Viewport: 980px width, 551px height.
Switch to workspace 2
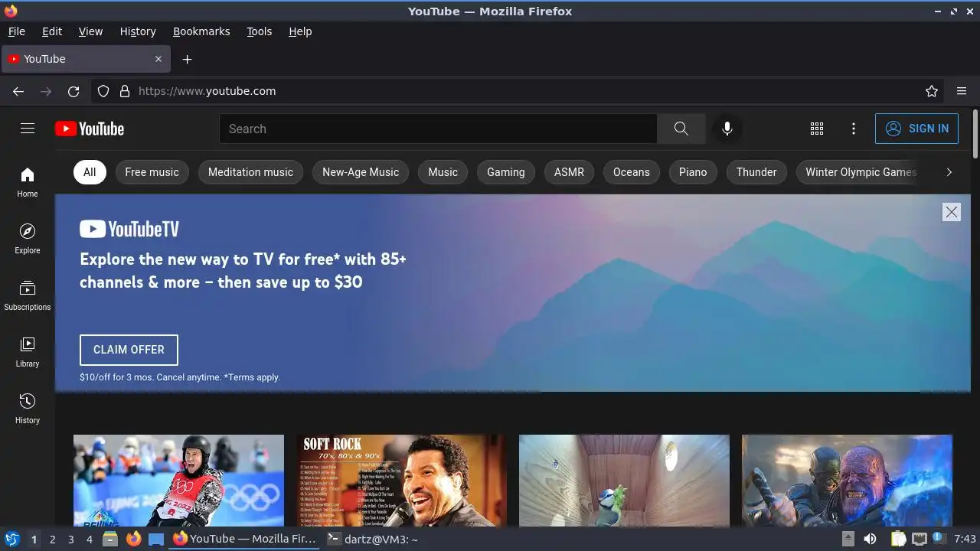(52, 540)
